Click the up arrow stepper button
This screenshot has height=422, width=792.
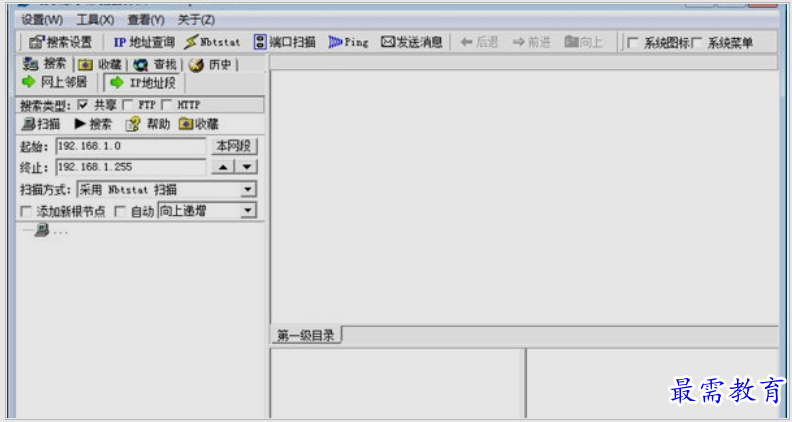pos(223,167)
